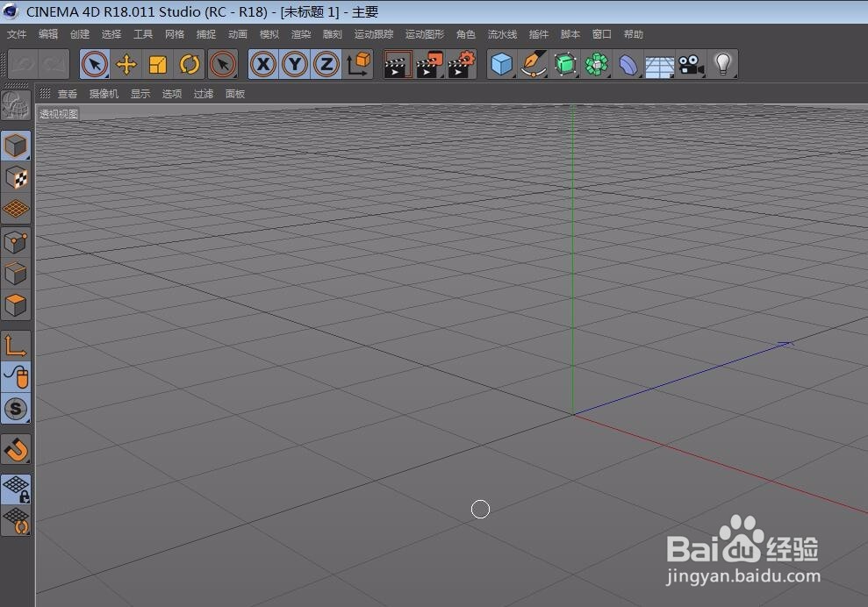The height and width of the screenshot is (607, 868).
Task: Open the spline Pen tool
Action: (x=534, y=64)
